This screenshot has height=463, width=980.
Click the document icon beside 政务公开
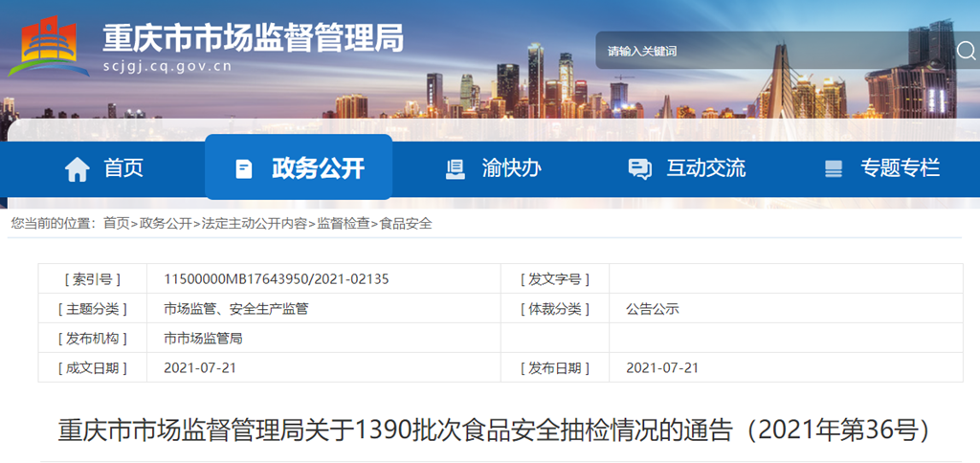(x=244, y=169)
